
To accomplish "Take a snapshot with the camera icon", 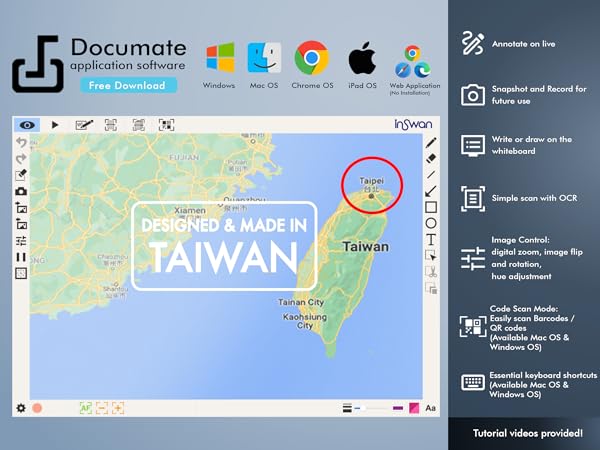I will 21,191.
